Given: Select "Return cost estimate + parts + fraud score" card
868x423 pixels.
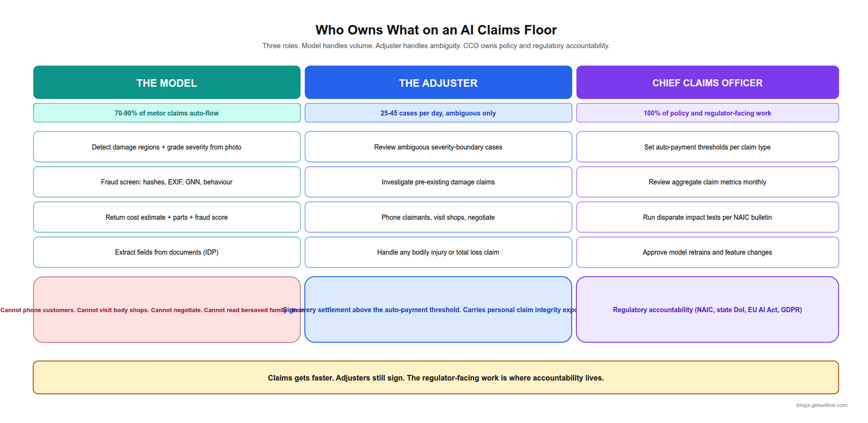Looking at the screenshot, I should (x=167, y=217).
